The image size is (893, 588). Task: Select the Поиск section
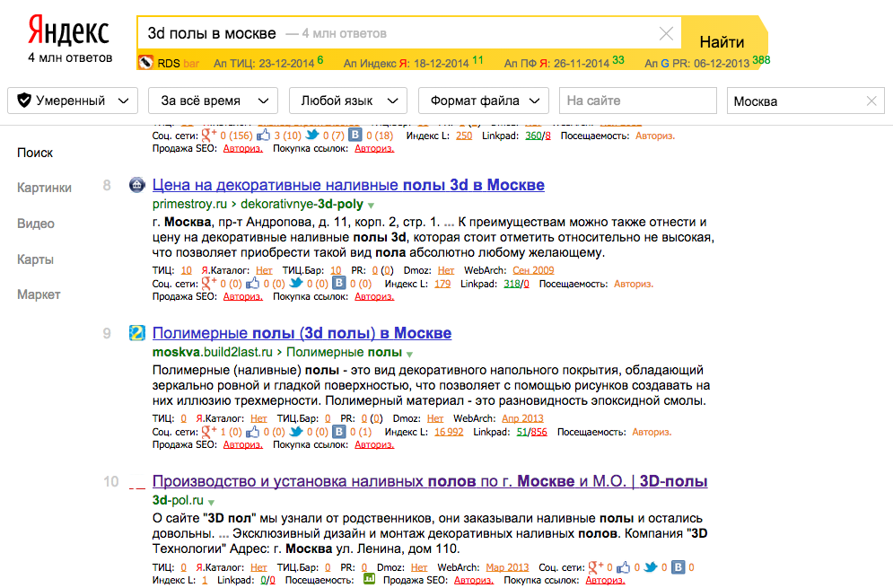[x=35, y=153]
